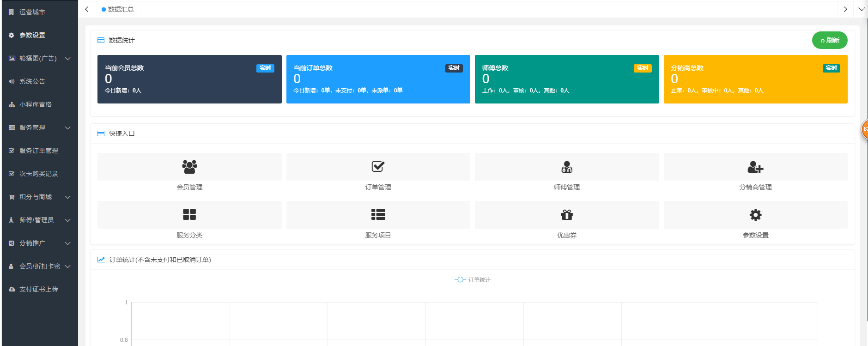Expand the 积分与商城 submenu arrow
Viewport: 868px width, 346px height.
pyautogui.click(x=67, y=197)
